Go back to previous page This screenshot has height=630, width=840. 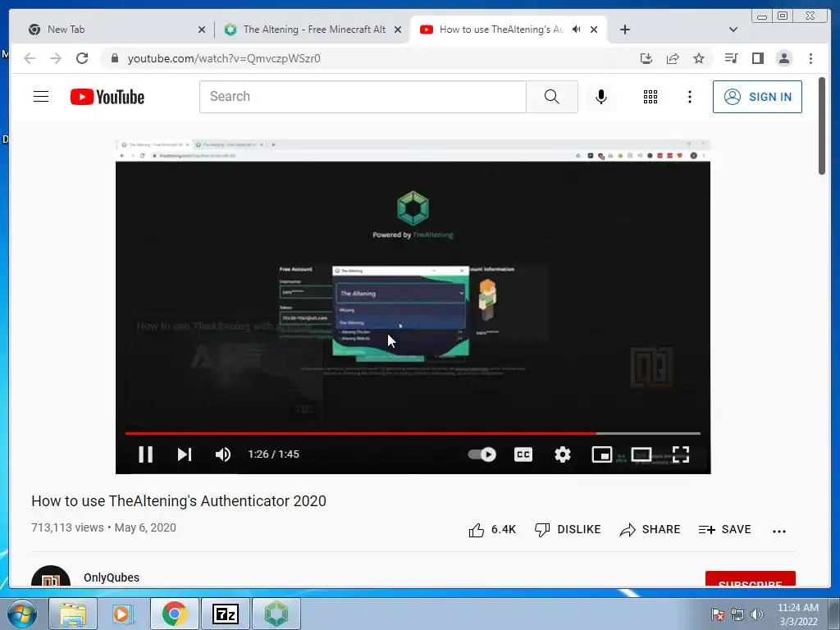pyautogui.click(x=30, y=58)
